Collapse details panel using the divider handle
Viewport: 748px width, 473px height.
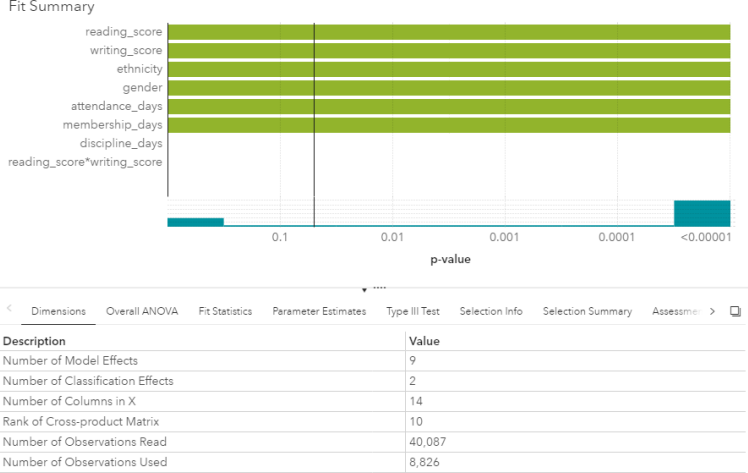pyautogui.click(x=372, y=288)
